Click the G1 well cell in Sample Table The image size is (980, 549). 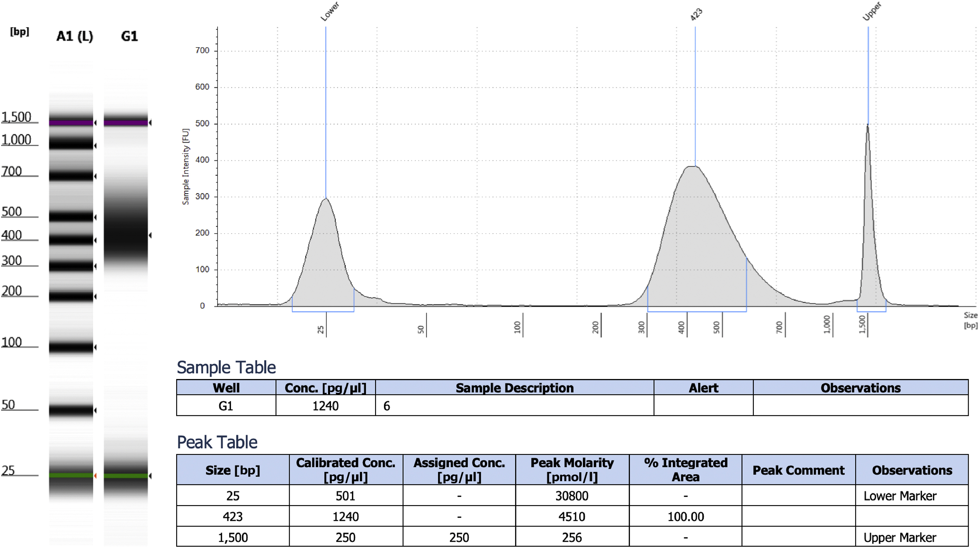(x=226, y=406)
